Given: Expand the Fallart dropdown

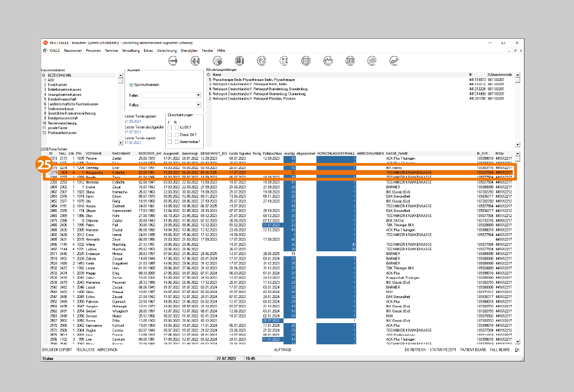Looking at the screenshot, I should (198, 95).
